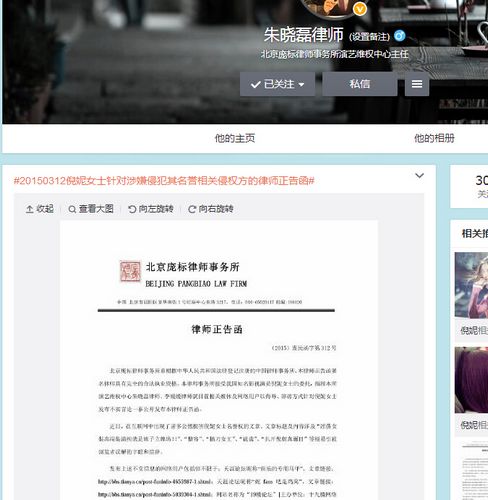The height and width of the screenshot is (500, 488).
Task: Click the 北京庞标律师事务所演艺维权中心主任 description
Action: click(334, 54)
